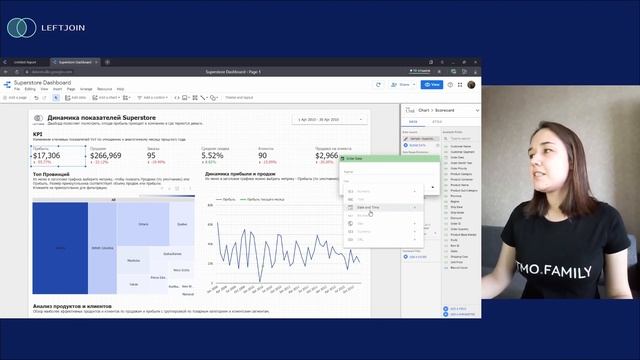Select Customer Name field
The height and width of the screenshot is (360, 640).
460,146
